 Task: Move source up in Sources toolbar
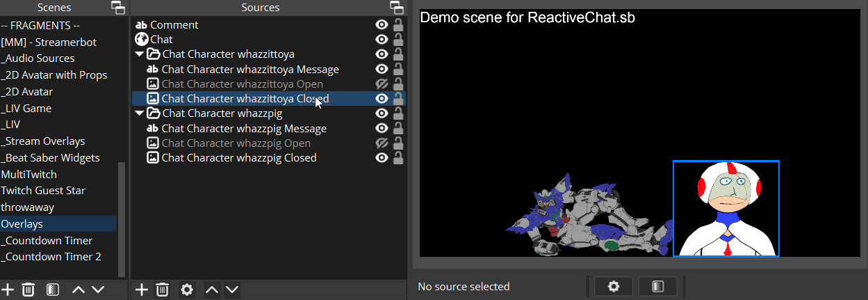[213, 290]
